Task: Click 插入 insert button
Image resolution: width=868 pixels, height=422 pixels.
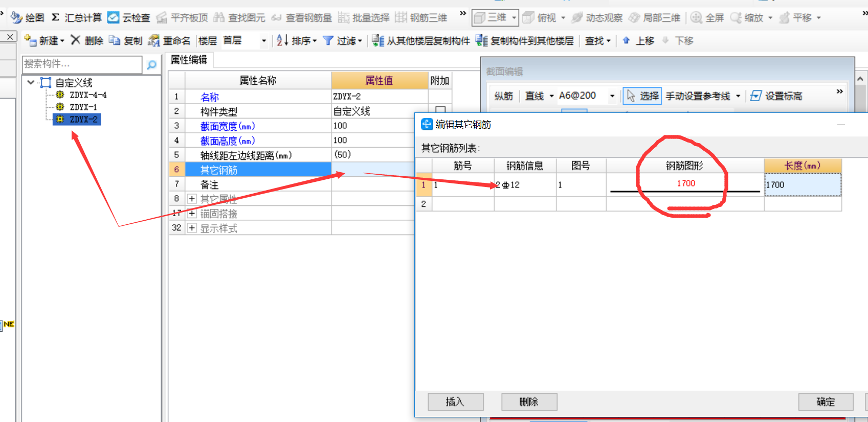Action: (x=455, y=402)
